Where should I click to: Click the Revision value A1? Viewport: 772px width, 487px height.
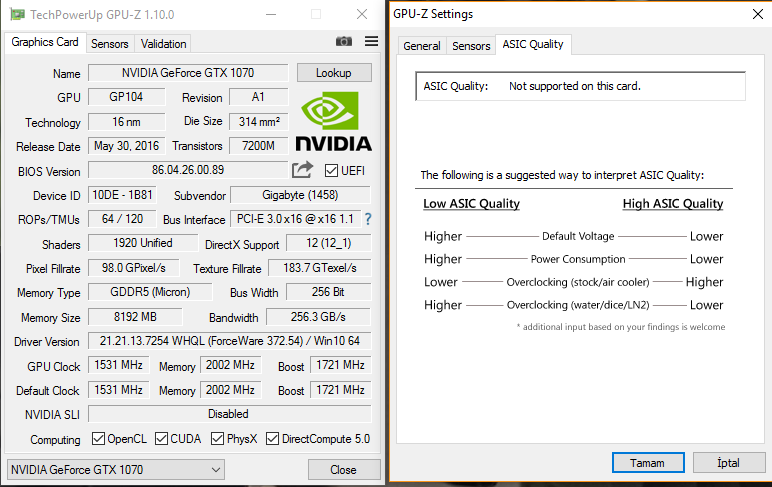tap(258, 97)
